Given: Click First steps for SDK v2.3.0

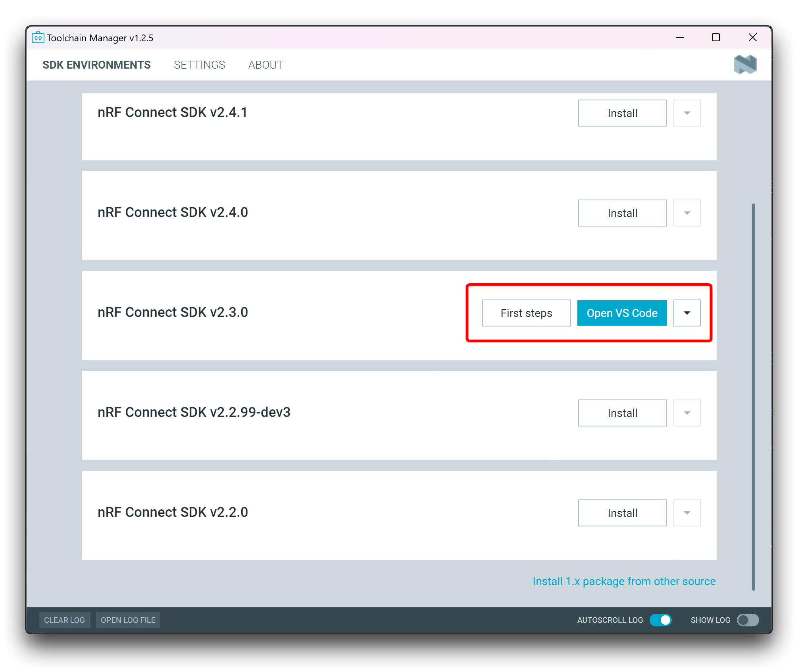Looking at the screenshot, I should click(526, 313).
